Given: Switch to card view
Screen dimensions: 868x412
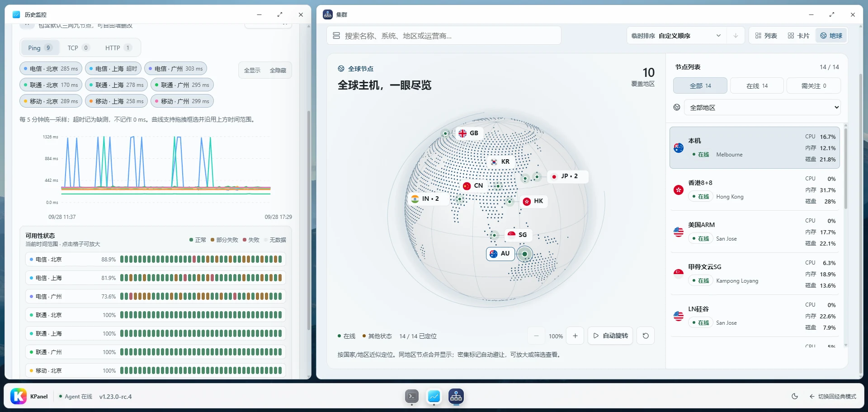Looking at the screenshot, I should (x=798, y=36).
